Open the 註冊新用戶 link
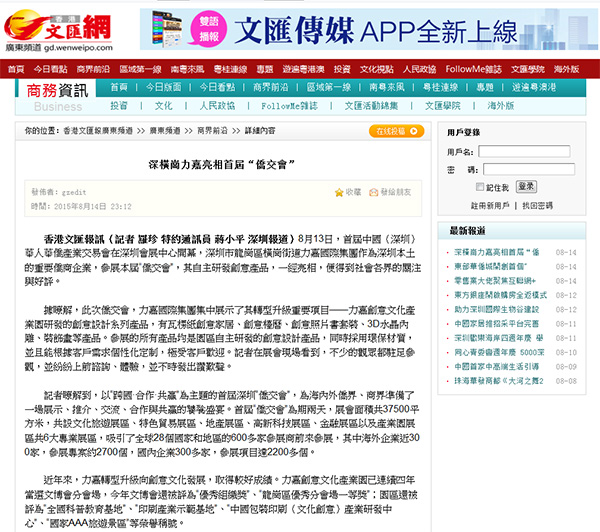600x532 pixels. coord(490,206)
